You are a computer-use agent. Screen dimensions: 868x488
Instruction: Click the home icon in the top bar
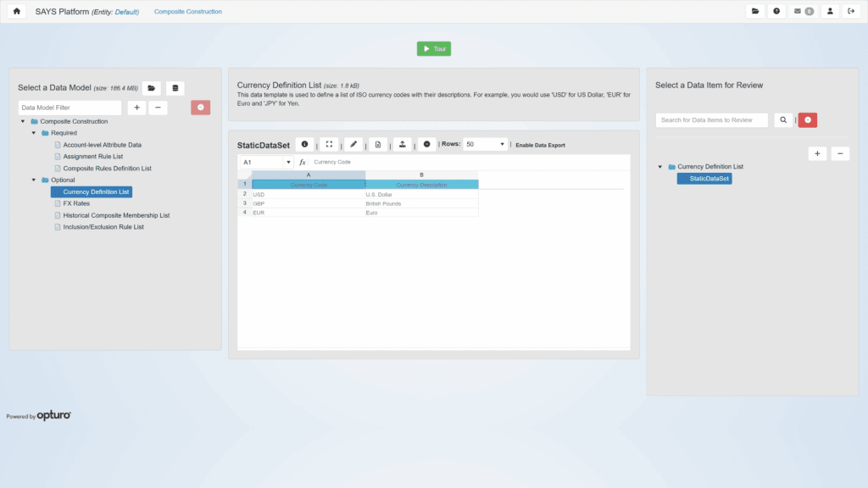[17, 12]
